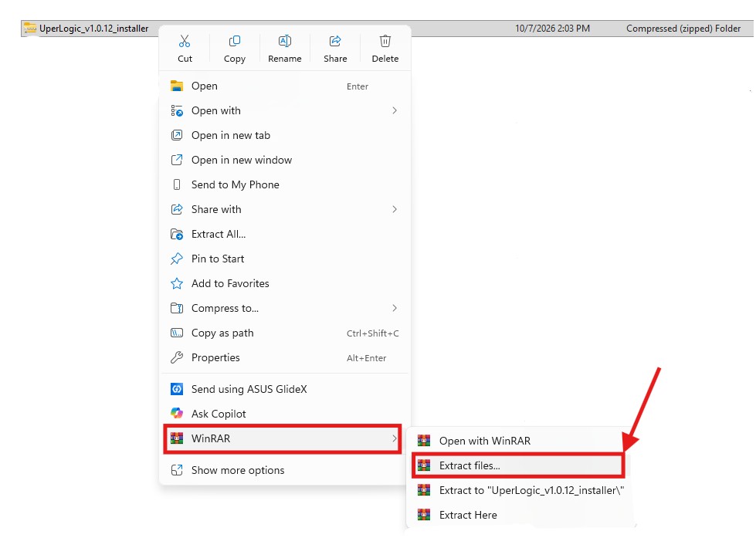Click the ASUS GlideX icon
This screenshot has height=548, width=756.
[x=177, y=389]
